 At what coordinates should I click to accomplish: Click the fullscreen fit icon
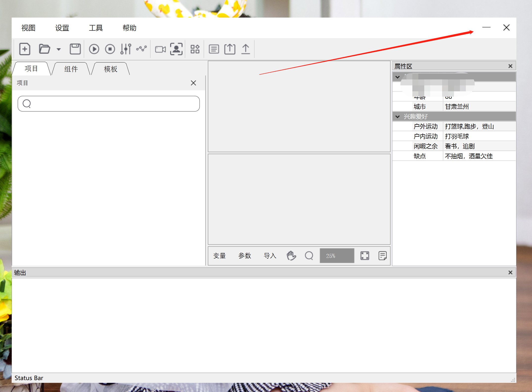(x=365, y=256)
